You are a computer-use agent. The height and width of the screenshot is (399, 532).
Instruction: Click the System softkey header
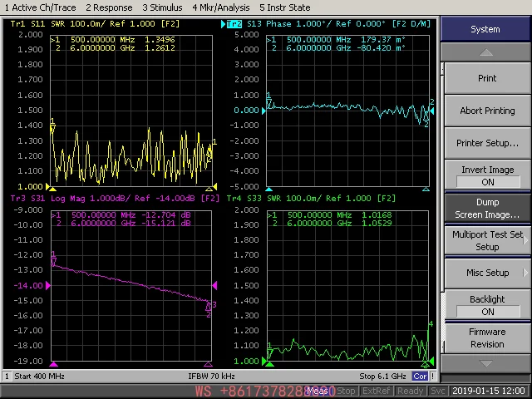pos(485,29)
